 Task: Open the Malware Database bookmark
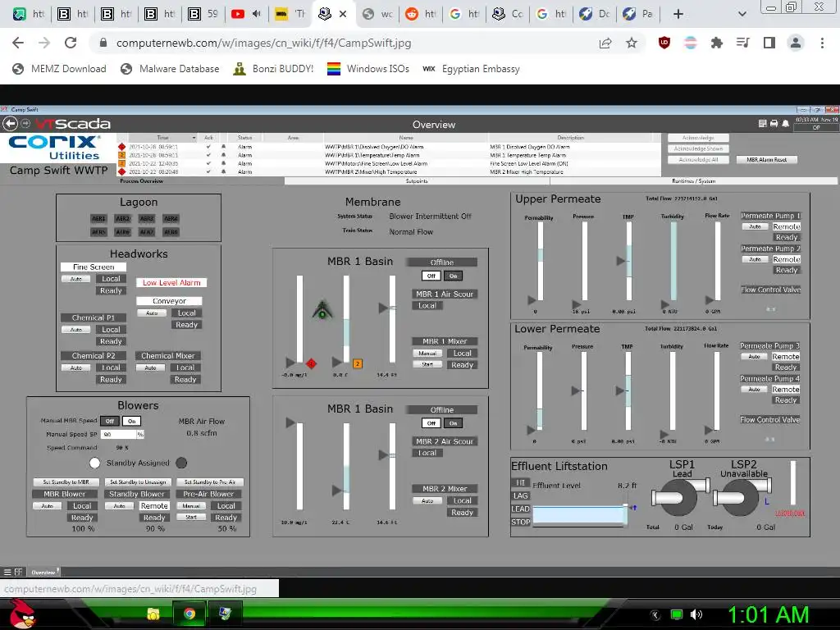coord(170,69)
